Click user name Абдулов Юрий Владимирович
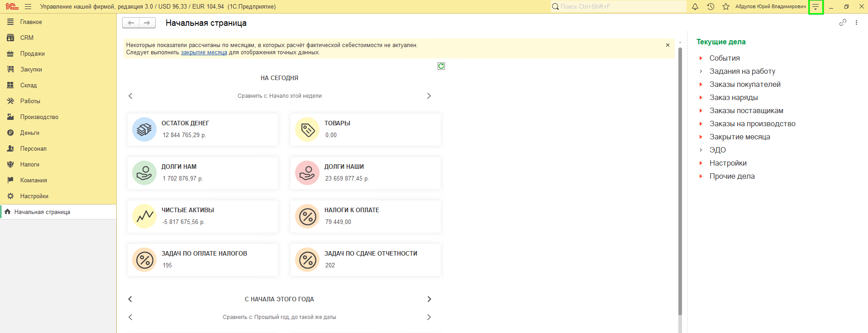 [x=771, y=7]
